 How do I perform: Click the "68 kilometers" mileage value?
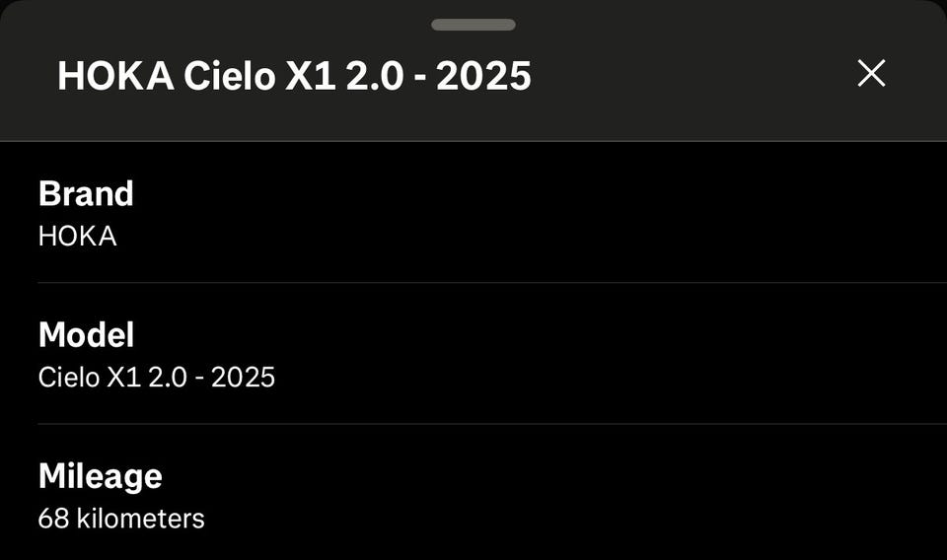tap(121, 519)
